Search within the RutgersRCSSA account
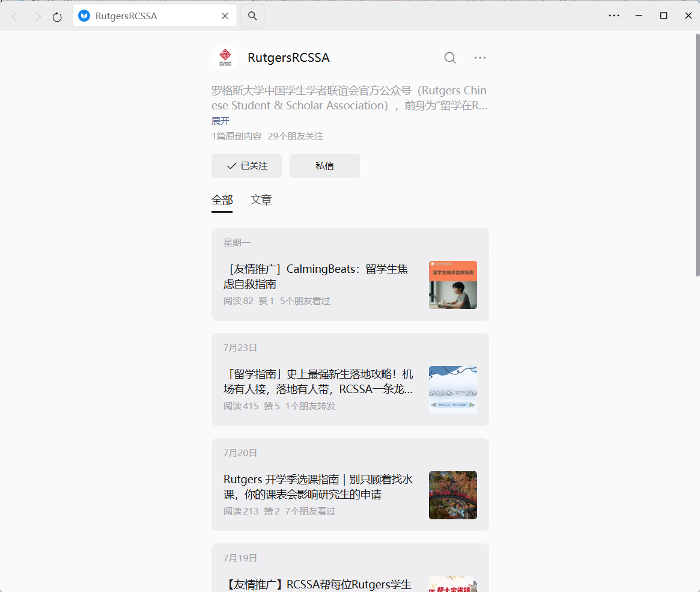 [x=450, y=58]
